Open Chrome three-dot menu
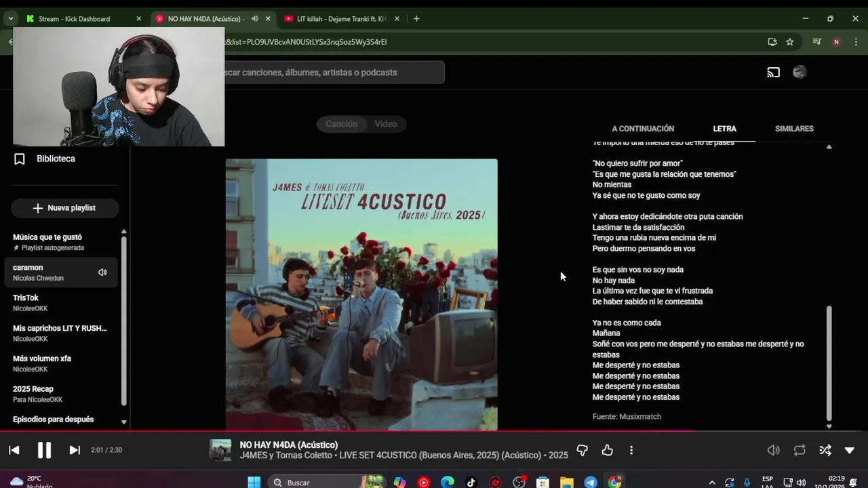This screenshot has width=868, height=488. coord(854,42)
